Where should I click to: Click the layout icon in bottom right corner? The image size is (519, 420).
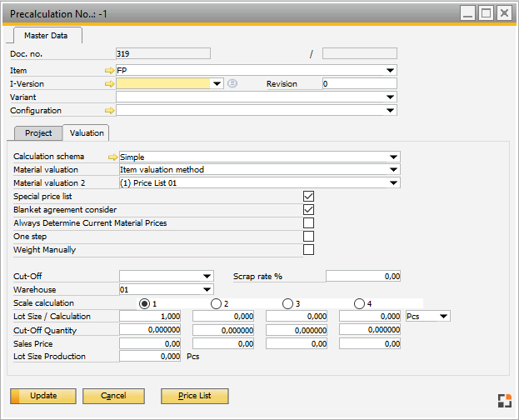[x=504, y=401]
